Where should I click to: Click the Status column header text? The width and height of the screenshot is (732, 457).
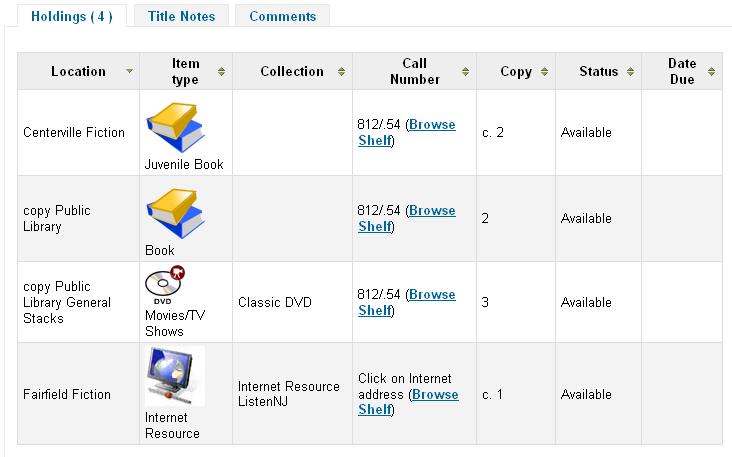[599, 72]
